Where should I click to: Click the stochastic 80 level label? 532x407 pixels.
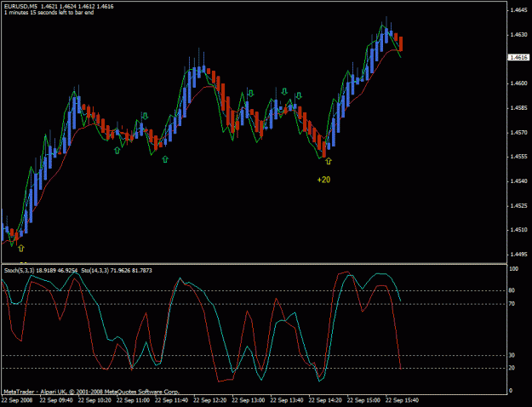coord(512,290)
